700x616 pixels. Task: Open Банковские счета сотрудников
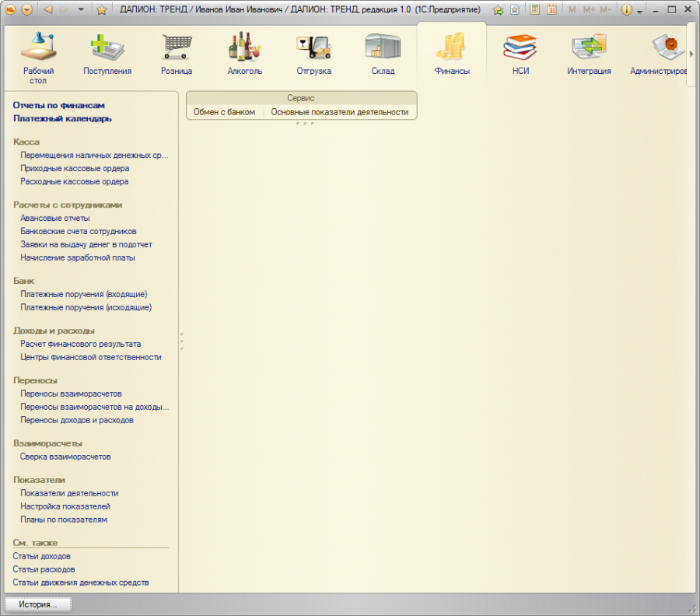[79, 231]
